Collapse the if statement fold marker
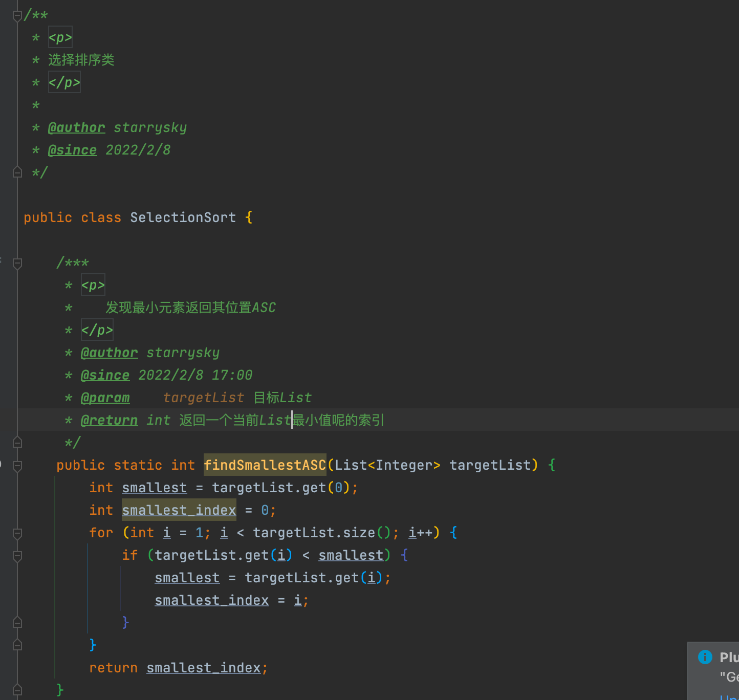This screenshot has width=739, height=700. pyautogui.click(x=17, y=556)
